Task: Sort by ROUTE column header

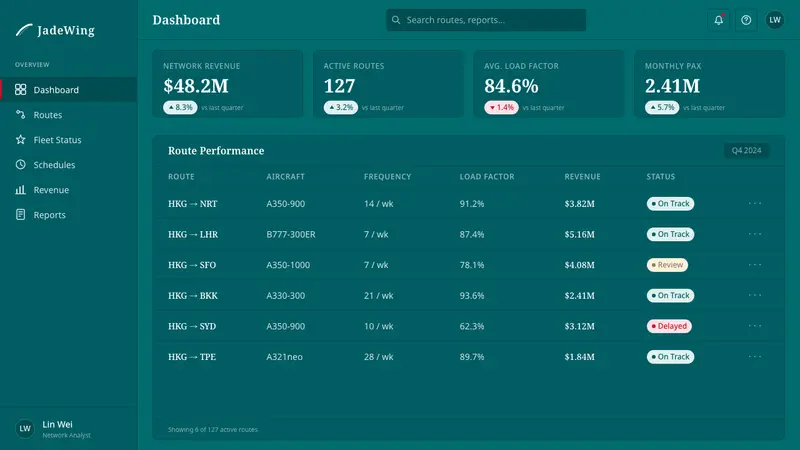Action: coord(181,177)
